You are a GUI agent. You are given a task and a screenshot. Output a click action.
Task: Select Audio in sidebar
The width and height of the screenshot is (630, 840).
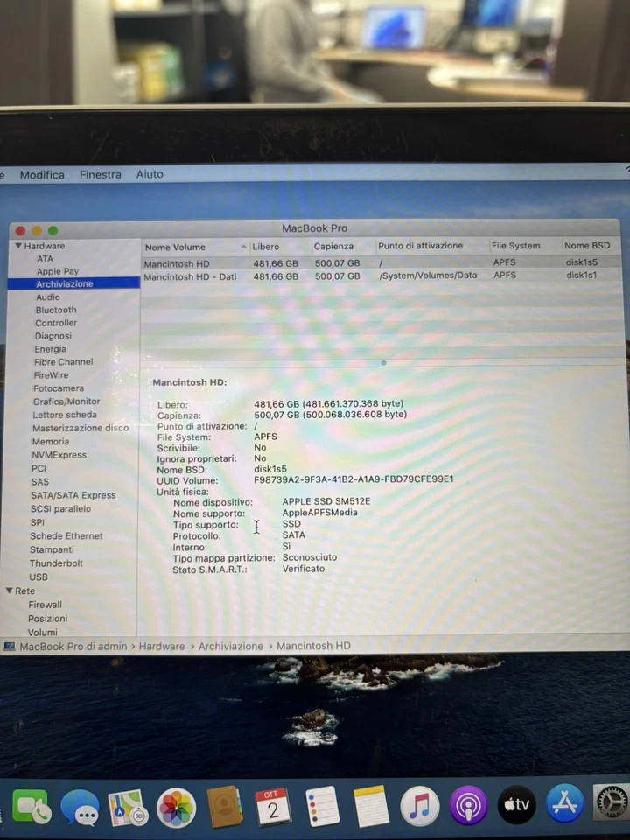(47, 297)
